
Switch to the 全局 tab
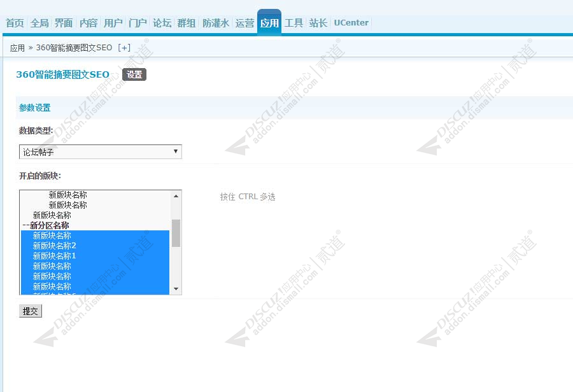pyautogui.click(x=39, y=23)
